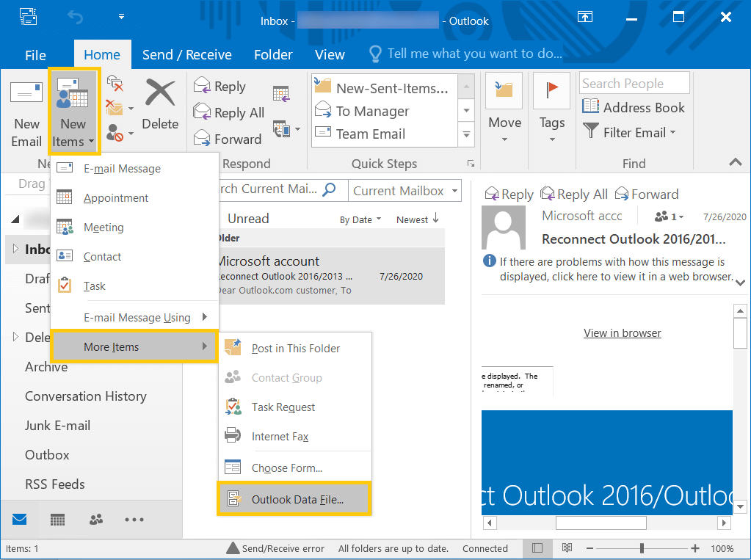Click the Meeting reply icon
The width and height of the screenshot is (751, 560).
click(x=281, y=93)
